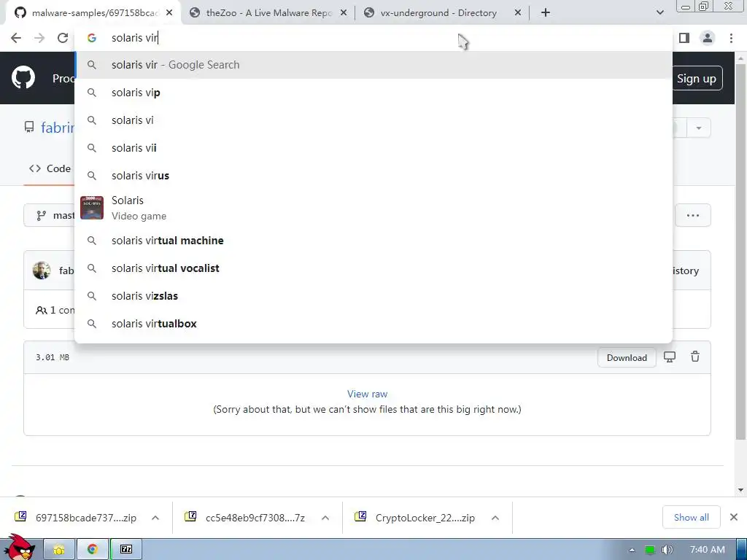The height and width of the screenshot is (560, 747).
Task: Click the delete file trash icon
Action: (695, 357)
